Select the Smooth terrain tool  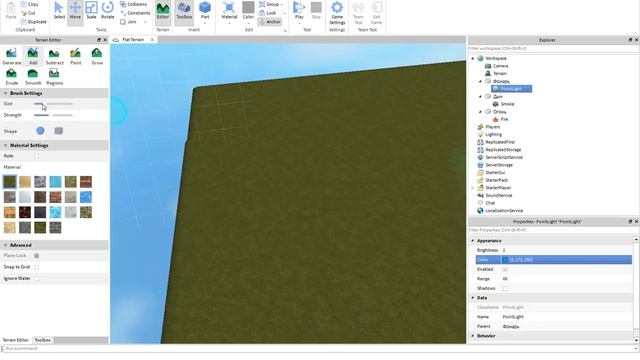tap(33, 77)
